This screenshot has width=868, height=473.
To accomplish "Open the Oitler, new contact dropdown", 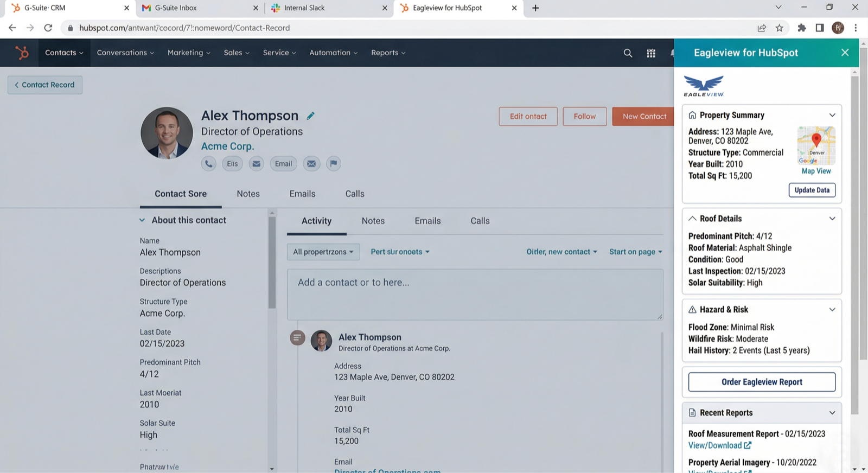I will coord(561,252).
